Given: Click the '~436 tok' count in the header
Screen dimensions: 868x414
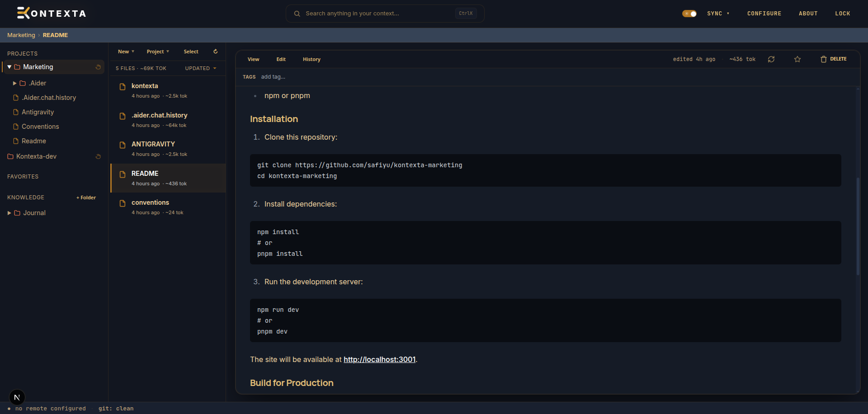Looking at the screenshot, I should [x=742, y=59].
